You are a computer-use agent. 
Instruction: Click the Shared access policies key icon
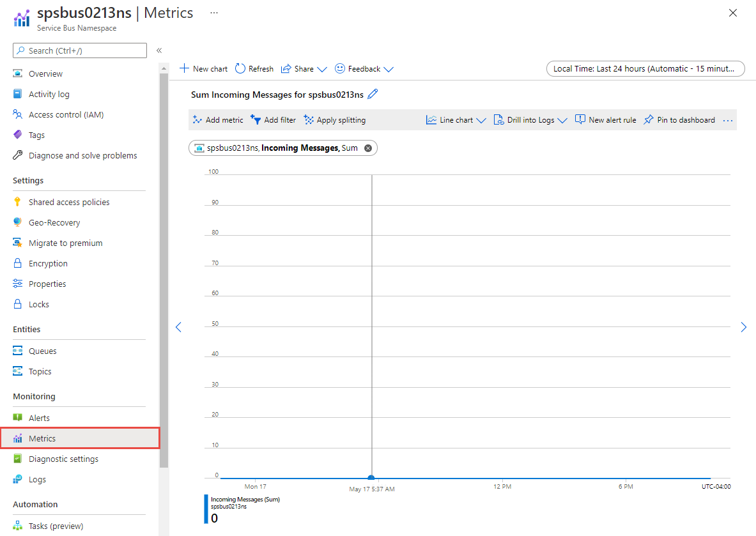point(18,201)
